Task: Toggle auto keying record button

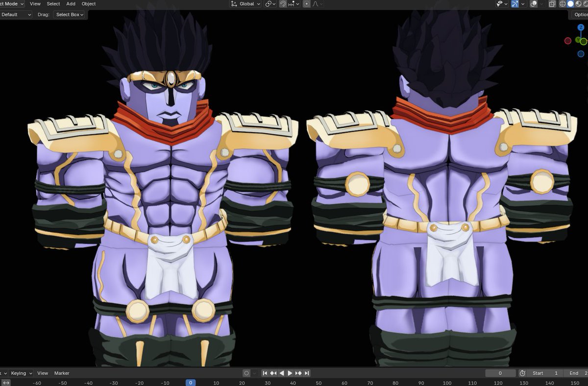Action: tap(246, 373)
